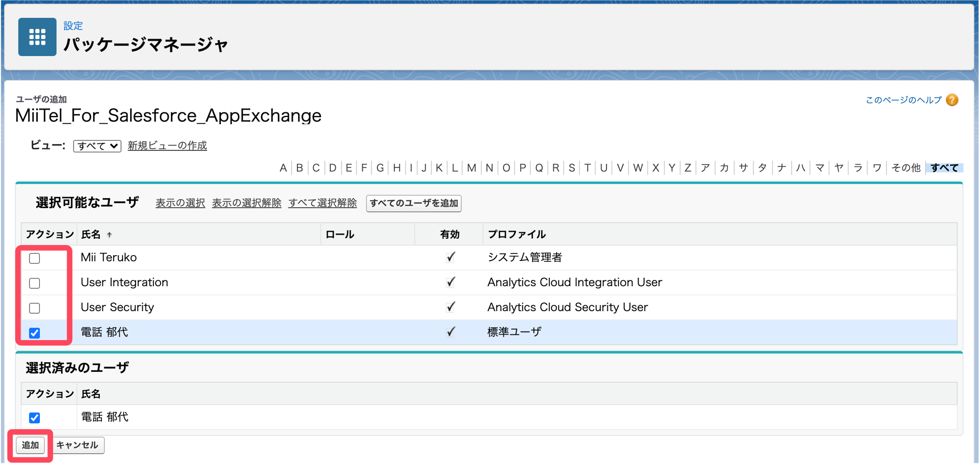Click the キャンセル button
The image size is (980, 464).
click(x=77, y=445)
